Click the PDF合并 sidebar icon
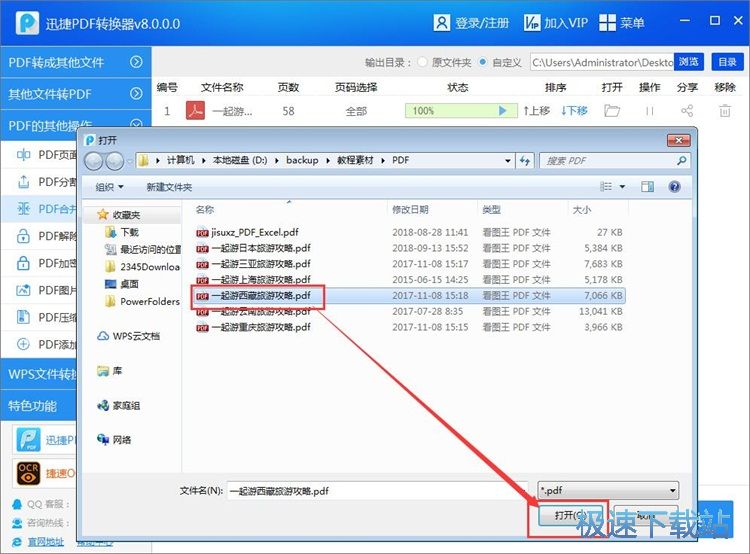The width and height of the screenshot is (750, 554). click(x=23, y=209)
